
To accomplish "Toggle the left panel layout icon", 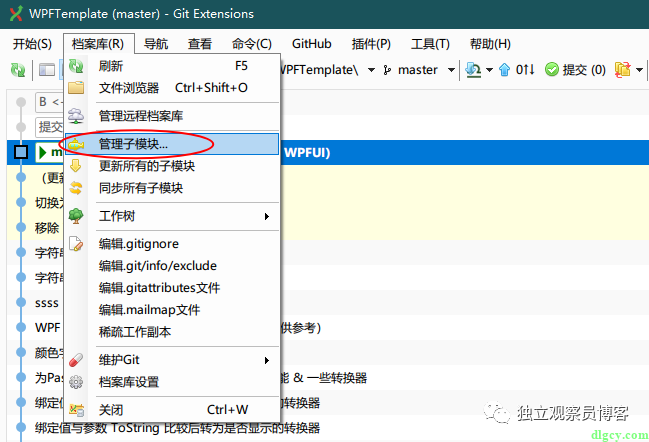I will point(47,70).
